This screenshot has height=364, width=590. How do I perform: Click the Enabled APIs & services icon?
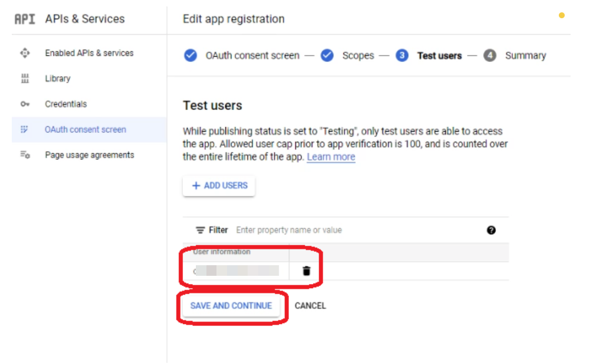click(25, 53)
